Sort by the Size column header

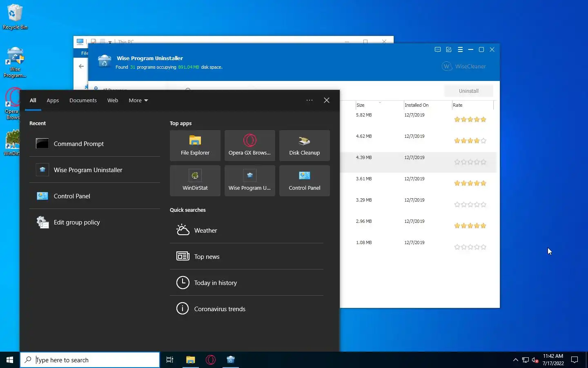[x=379, y=105]
